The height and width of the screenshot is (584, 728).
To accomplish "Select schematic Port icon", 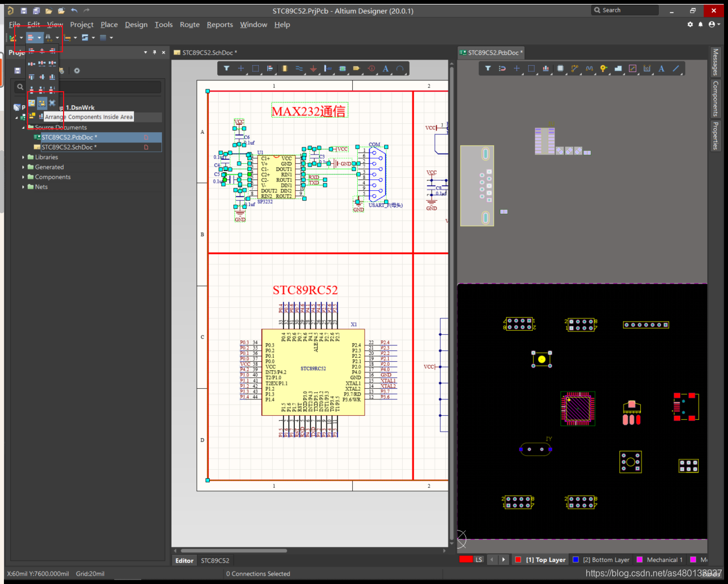I will [x=357, y=69].
